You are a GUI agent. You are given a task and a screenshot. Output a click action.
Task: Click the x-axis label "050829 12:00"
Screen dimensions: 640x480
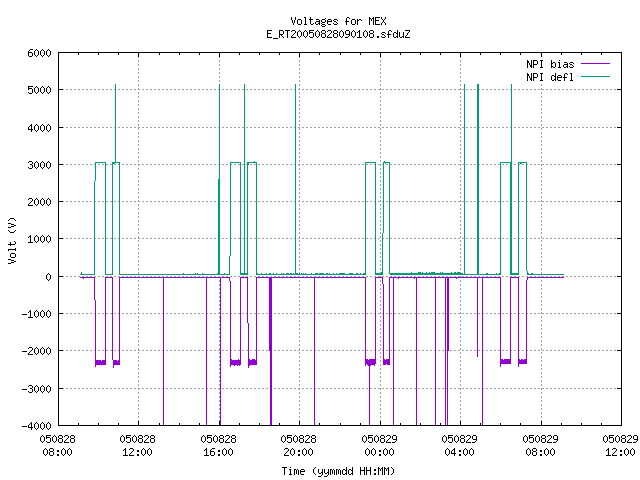click(x=620, y=446)
